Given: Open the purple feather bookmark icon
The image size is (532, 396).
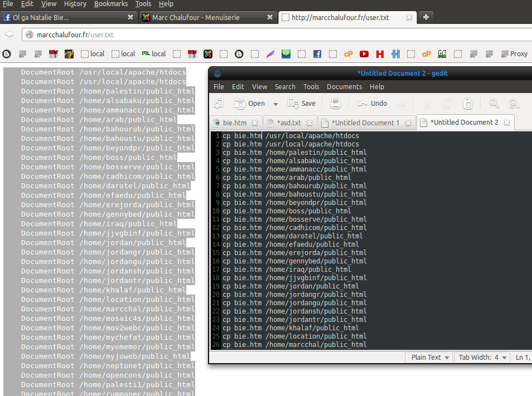Looking at the screenshot, I should coord(270,54).
